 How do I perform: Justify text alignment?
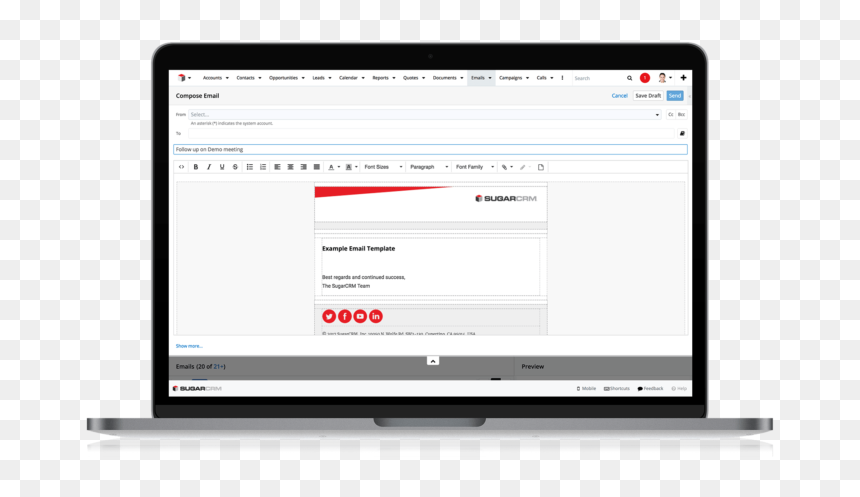(317, 167)
